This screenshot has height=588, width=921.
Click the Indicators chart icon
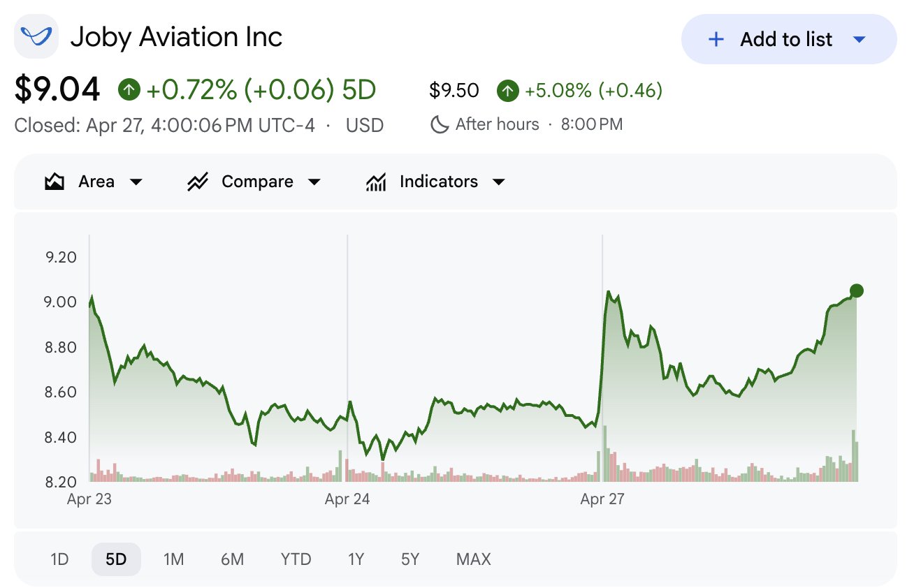pos(376,182)
